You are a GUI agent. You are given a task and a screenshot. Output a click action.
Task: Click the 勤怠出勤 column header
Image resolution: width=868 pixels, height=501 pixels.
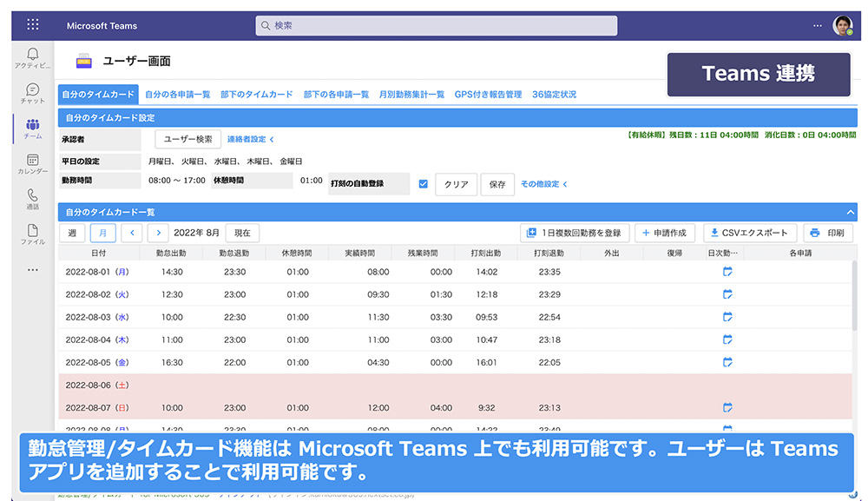click(x=171, y=253)
